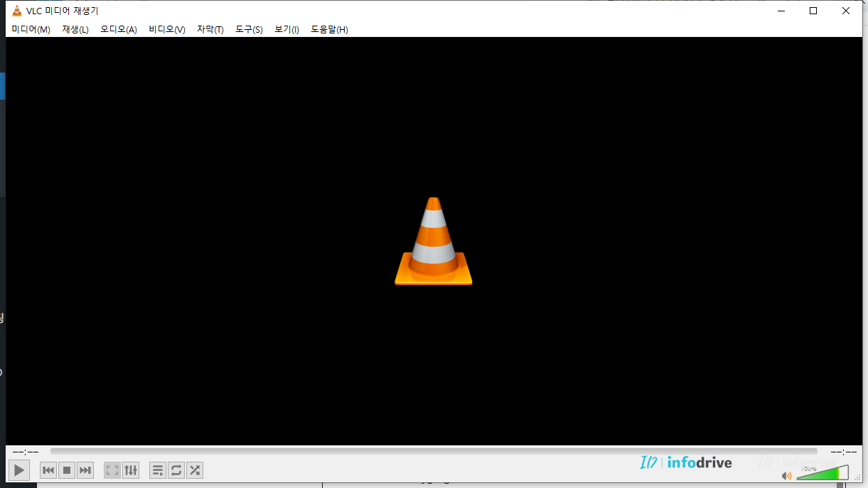
Task: Click the large VLC cone in video area
Action: 434,241
